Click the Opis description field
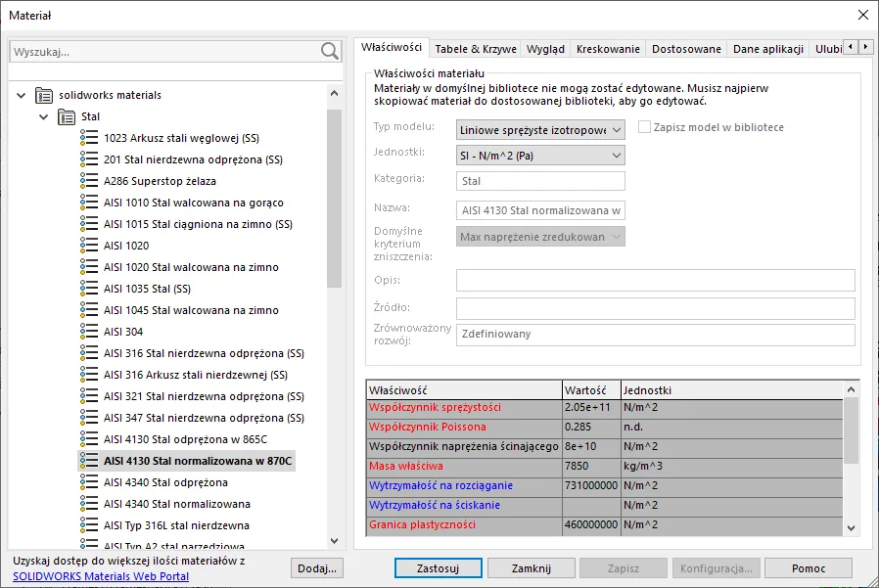 click(655, 280)
